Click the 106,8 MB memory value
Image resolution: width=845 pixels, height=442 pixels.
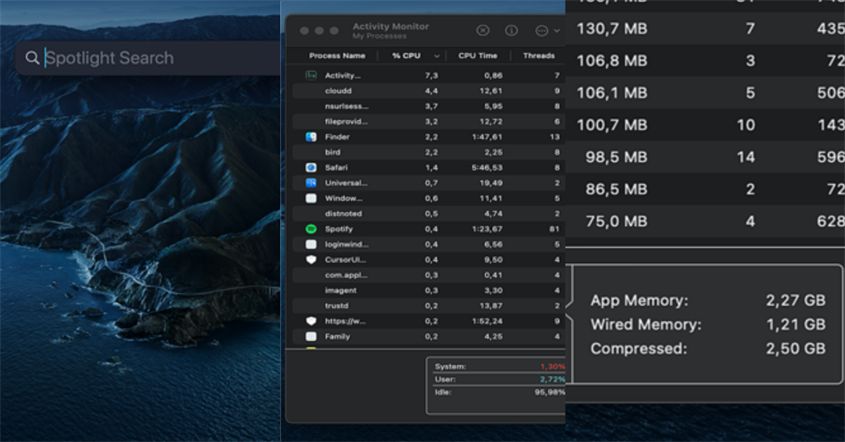612,61
